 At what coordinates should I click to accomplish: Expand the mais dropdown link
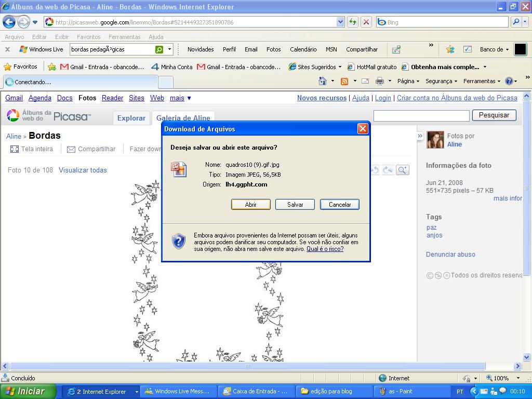[x=180, y=98]
